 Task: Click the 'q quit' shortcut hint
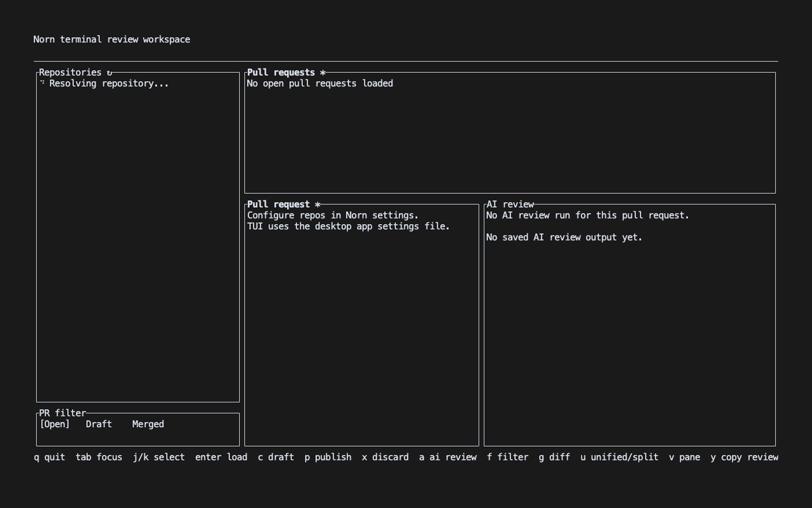50,457
